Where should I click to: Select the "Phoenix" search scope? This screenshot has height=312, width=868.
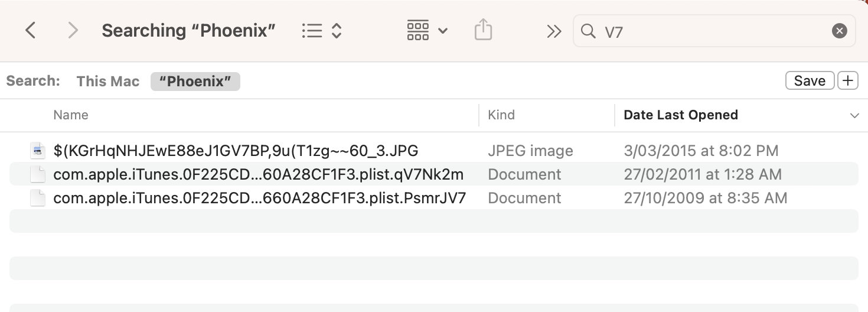[x=195, y=82]
